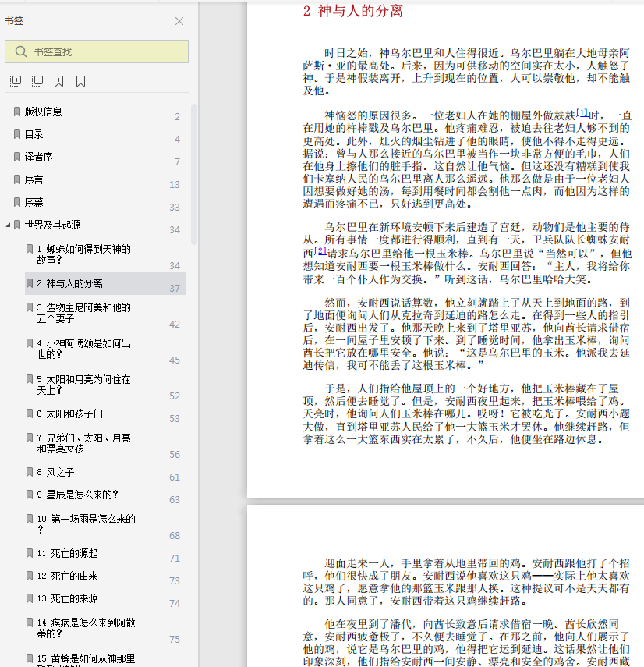The width and height of the screenshot is (644, 667).
Task: Open 3 造物主尼阿美和他的五个妻子 bookmark
Action: (83, 313)
